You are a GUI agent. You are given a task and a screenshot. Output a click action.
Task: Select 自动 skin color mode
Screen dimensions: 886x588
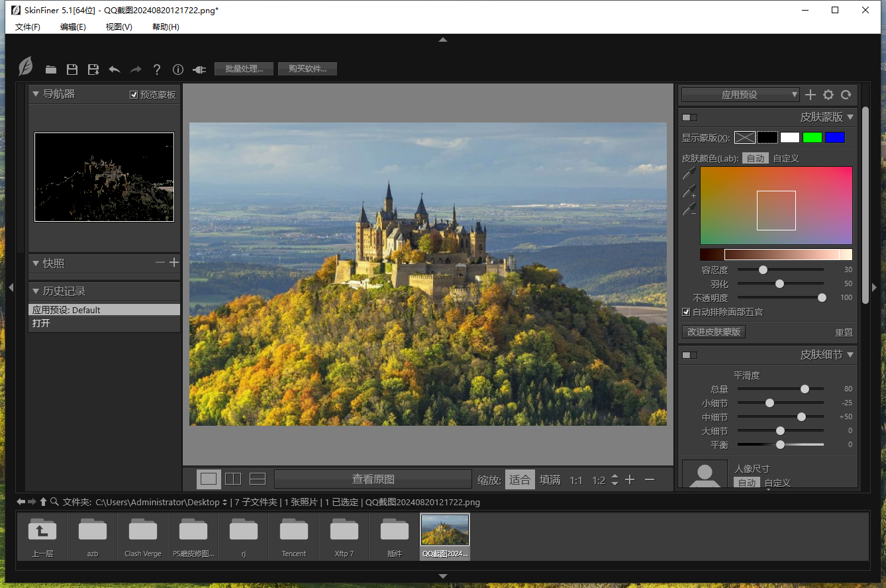pyautogui.click(x=755, y=158)
